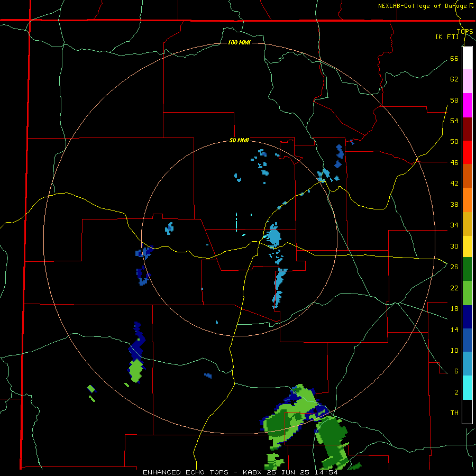The width and height of the screenshot is (476, 476).
Task: Click the light green oval echo southwest
Action: click(x=136, y=370)
